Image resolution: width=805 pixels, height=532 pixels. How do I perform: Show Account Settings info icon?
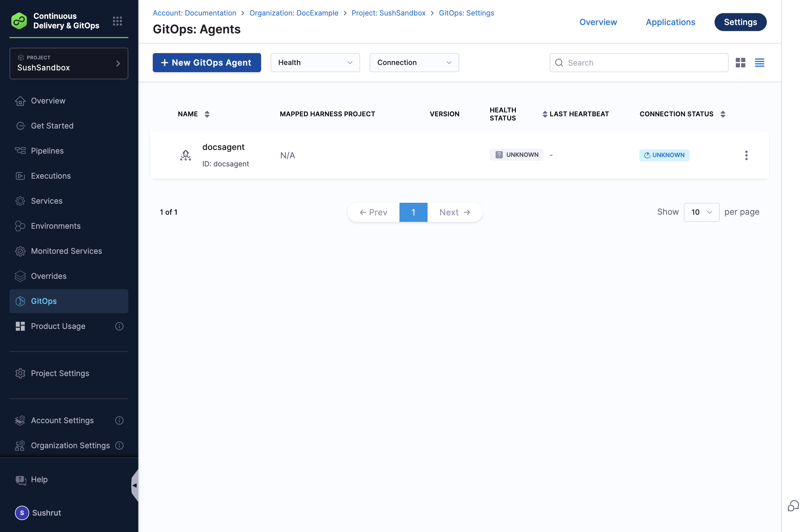click(119, 420)
